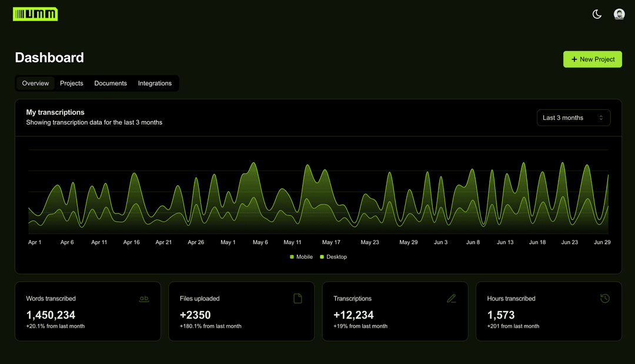
Task: Hide Mobile data via its green legend dot
Action: pos(291,257)
